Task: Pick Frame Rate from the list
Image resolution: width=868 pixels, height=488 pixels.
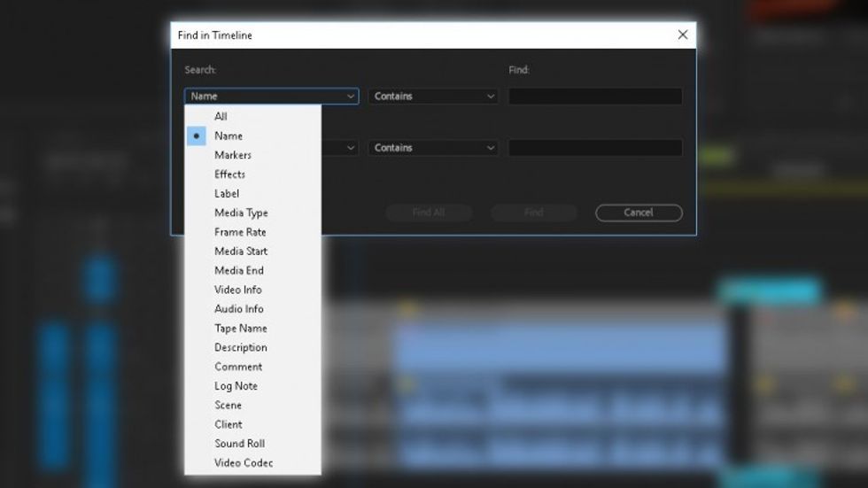Action: 252,232
